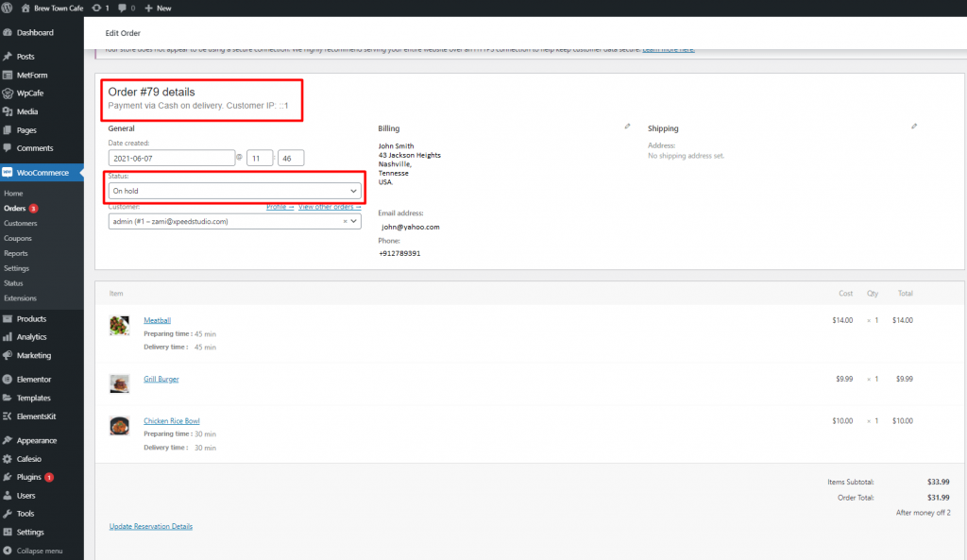Edit billing details with pencil icon

[x=627, y=127]
